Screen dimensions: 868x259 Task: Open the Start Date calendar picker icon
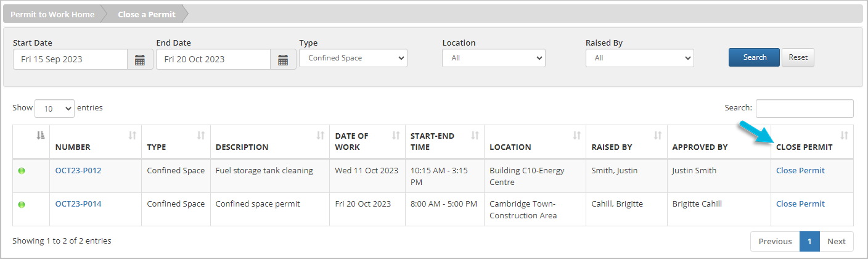(x=140, y=60)
